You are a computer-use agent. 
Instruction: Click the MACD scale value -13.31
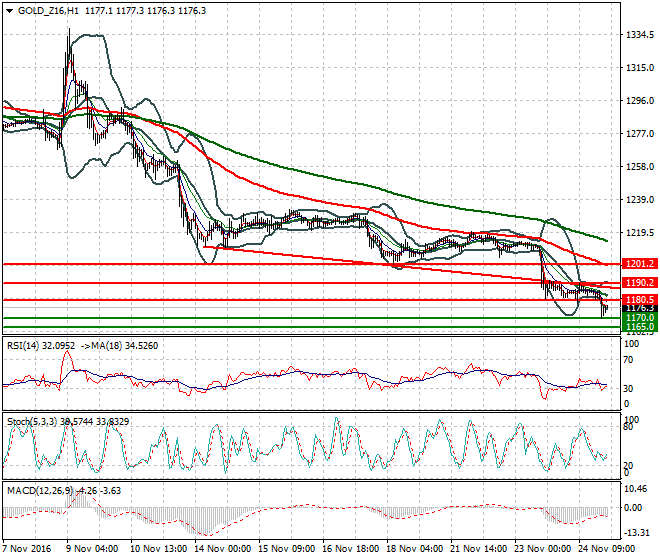pos(637,533)
